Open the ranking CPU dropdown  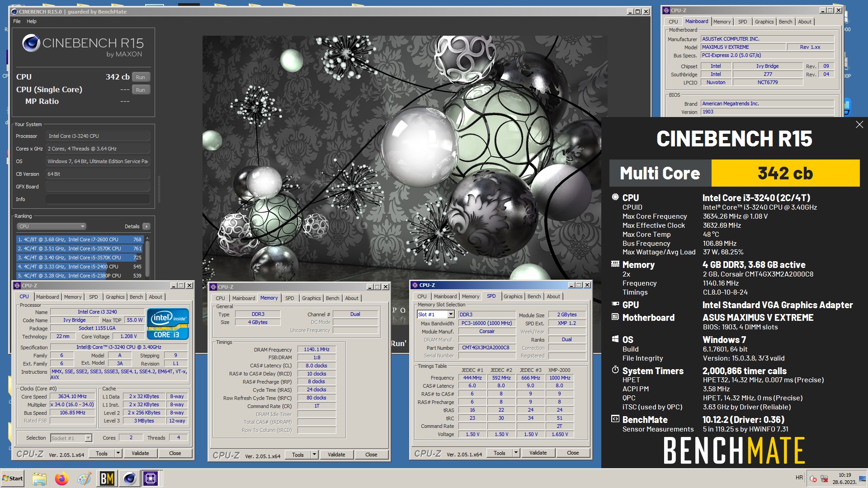click(51, 226)
